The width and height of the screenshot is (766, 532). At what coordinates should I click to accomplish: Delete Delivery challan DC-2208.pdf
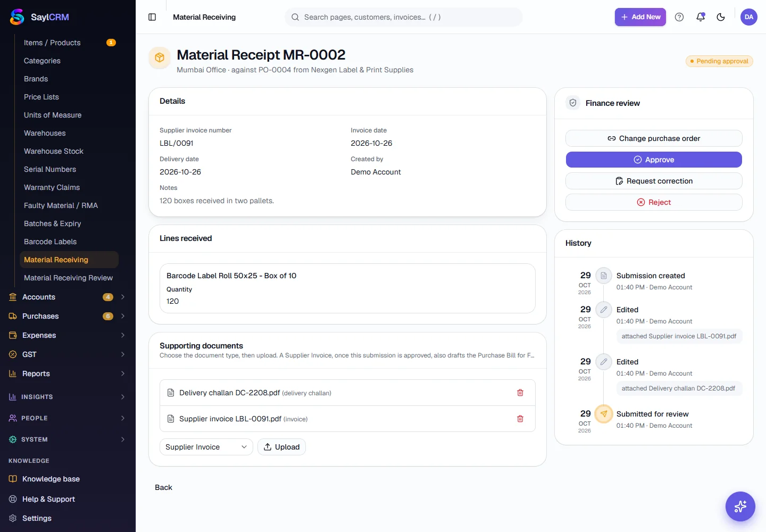point(520,393)
